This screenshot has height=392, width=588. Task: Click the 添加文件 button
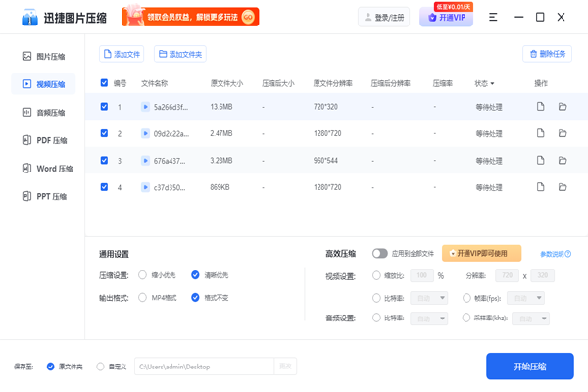[x=122, y=54]
